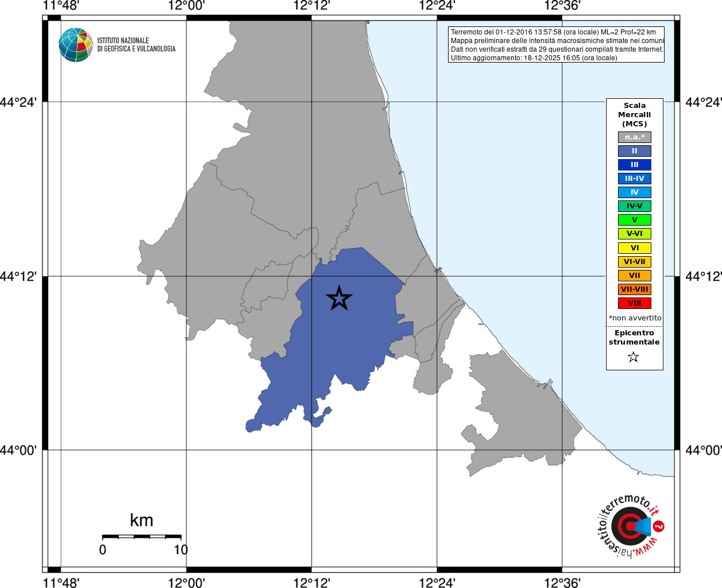This screenshot has height=588, width=722.
Task: Click the km scale bar graphic
Action: pos(142,537)
